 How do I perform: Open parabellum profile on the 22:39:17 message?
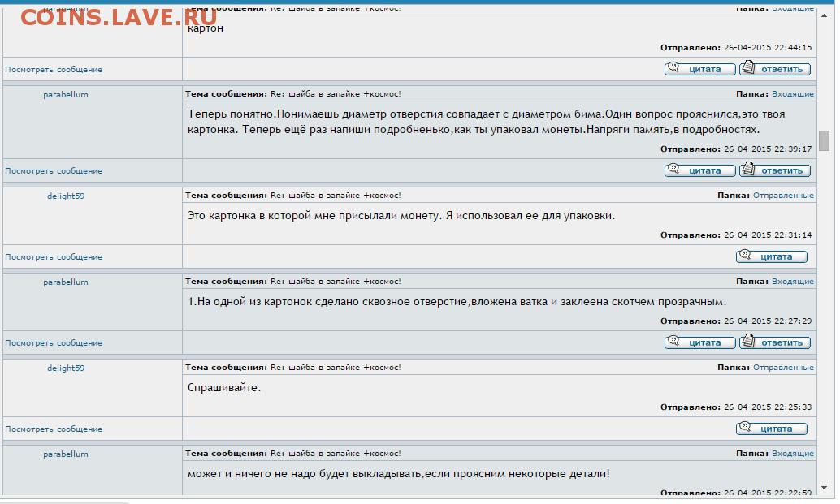[66, 95]
